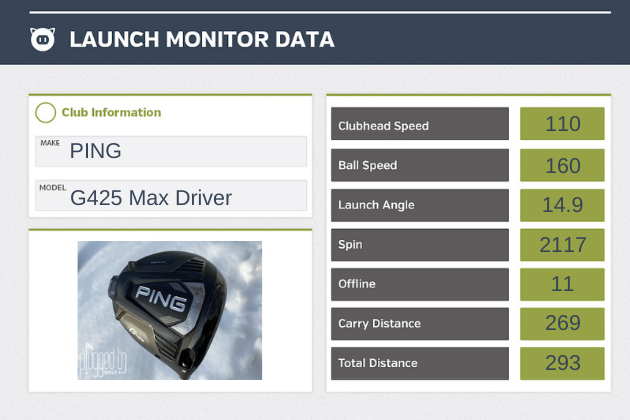This screenshot has height=420, width=630.
Task: Click the Carry Distance value 269
Action: coord(562,323)
